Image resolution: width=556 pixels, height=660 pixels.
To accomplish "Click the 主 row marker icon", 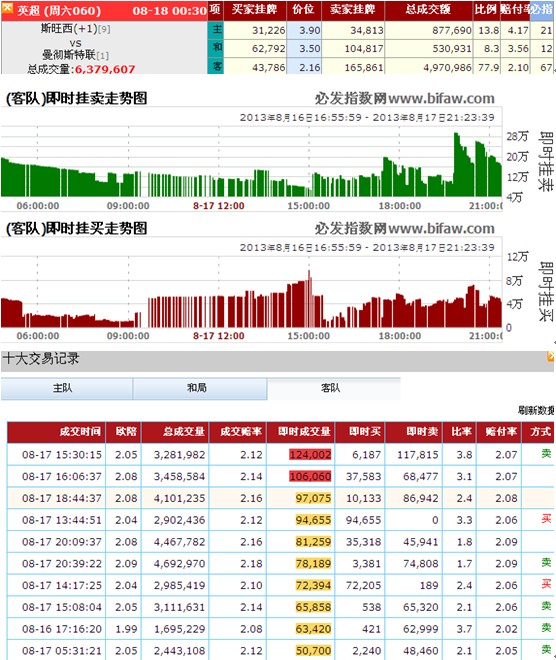I will [x=216, y=29].
